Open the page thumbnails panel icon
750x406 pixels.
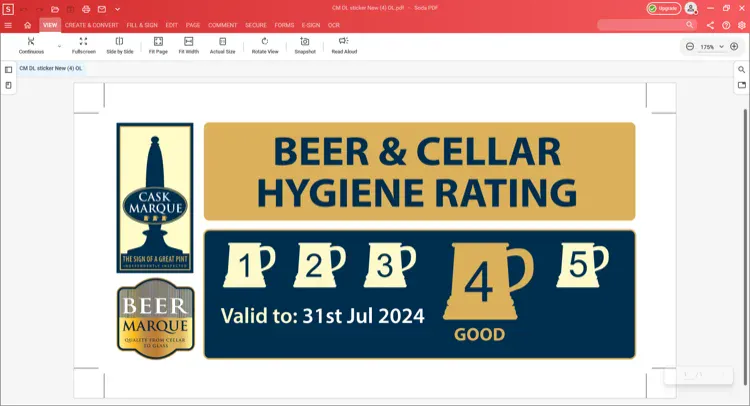point(9,70)
